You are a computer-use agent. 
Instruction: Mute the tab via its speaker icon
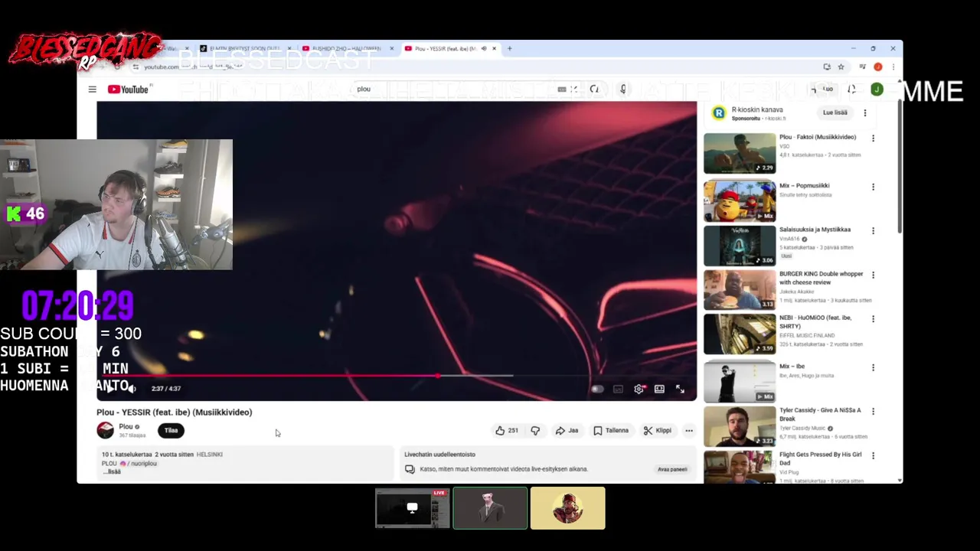point(484,48)
